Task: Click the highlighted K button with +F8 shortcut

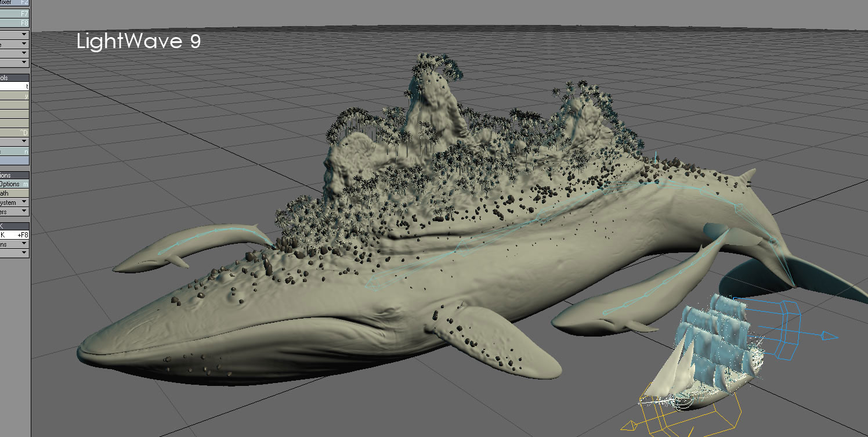Action: tap(15, 235)
